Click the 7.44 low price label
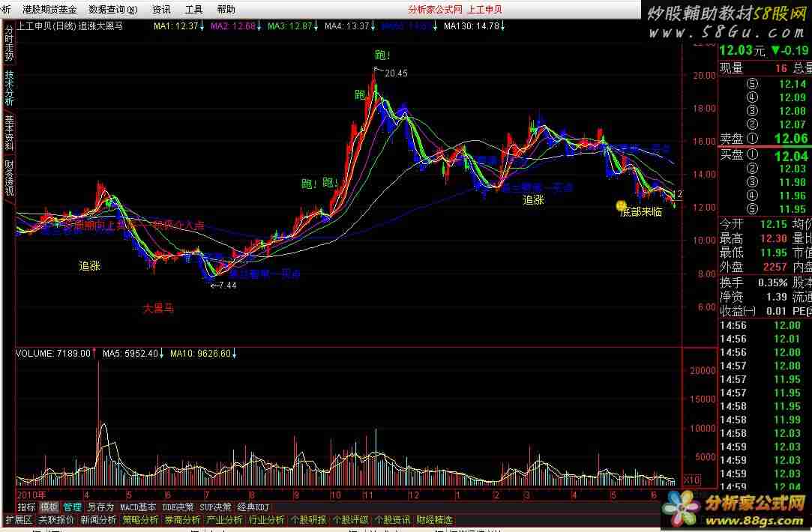This screenshot has height=532, width=812. 227,285
